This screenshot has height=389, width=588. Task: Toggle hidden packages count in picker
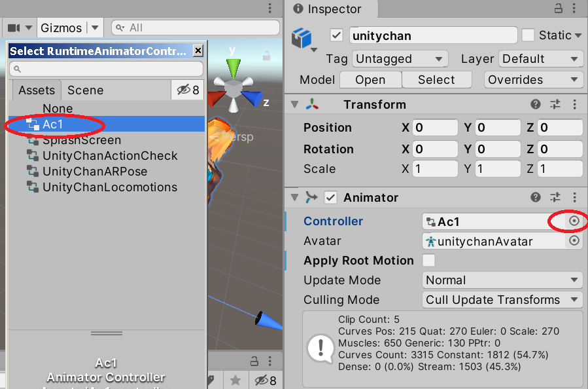pos(188,90)
